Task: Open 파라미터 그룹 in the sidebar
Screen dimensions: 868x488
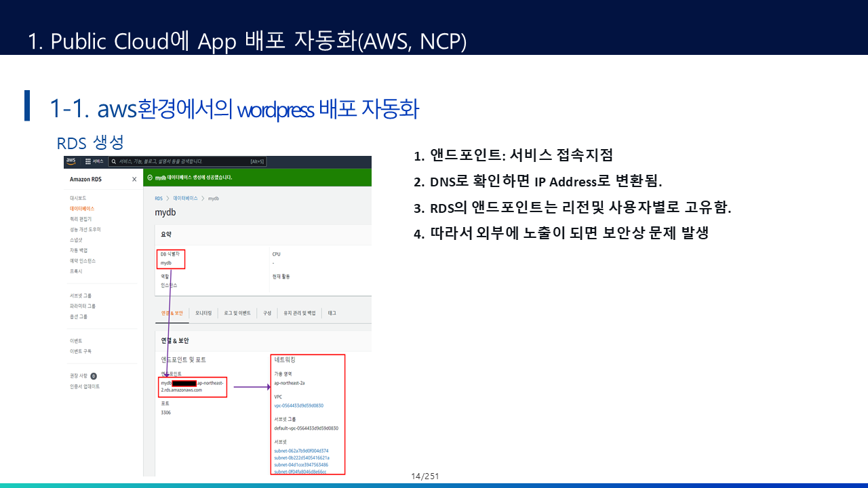Action: click(x=83, y=306)
